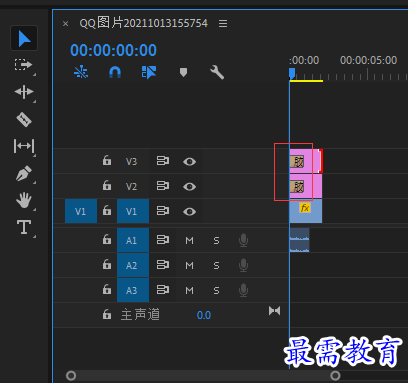Toggle A2 track targeting button
Screen dimensions: 408x383
(x=133, y=265)
